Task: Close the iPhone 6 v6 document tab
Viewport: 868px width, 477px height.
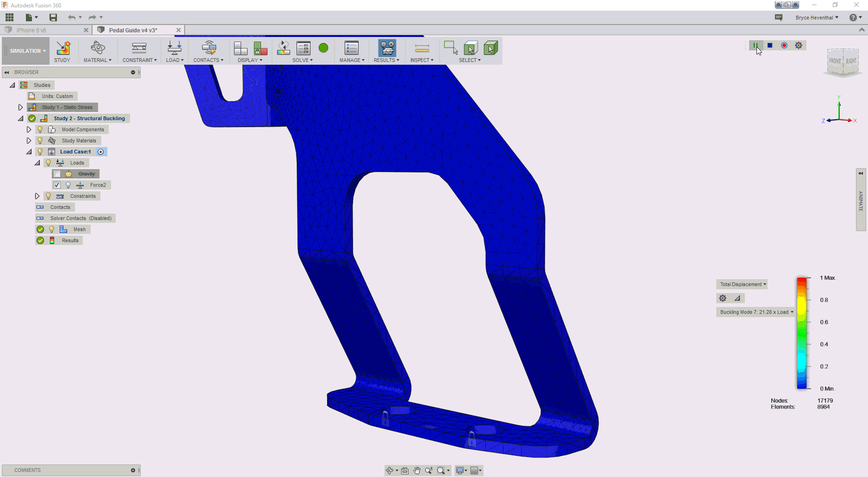Action: (86, 30)
